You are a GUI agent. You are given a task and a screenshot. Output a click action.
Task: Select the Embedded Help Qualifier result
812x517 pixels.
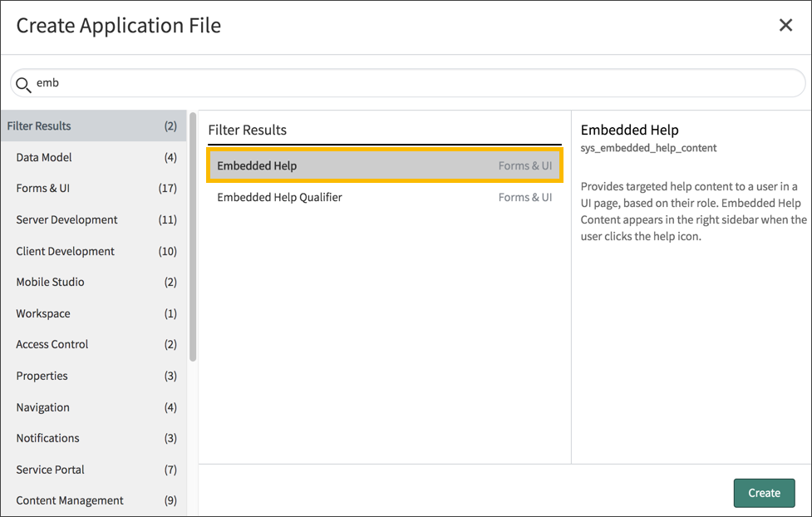point(382,197)
